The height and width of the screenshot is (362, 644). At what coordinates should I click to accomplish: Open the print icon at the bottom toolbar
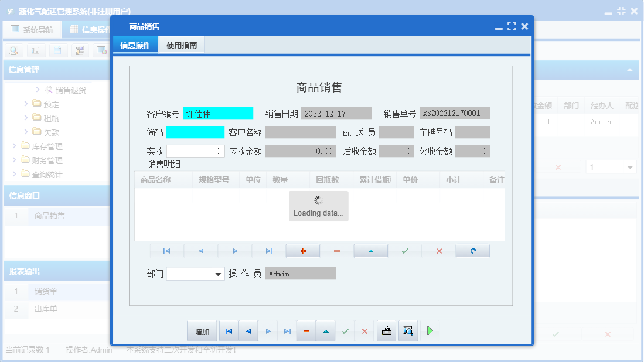tap(386, 330)
